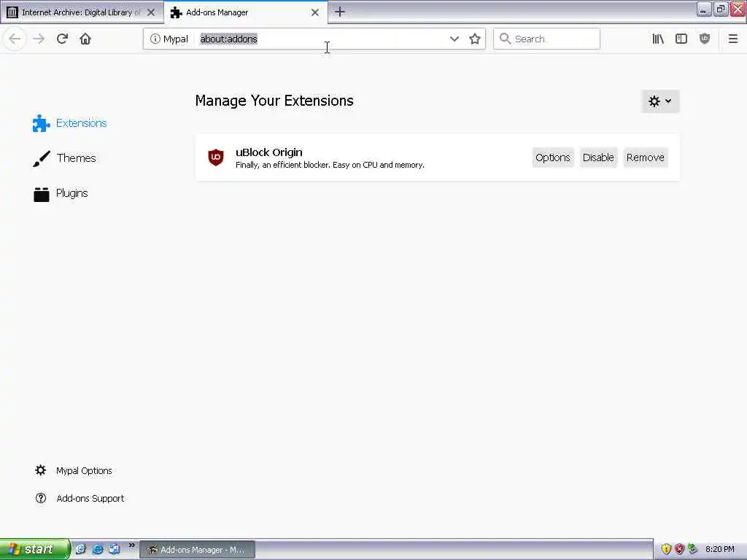Screen dimensions: 747x560
Task: Open the Windows start menu
Action: coord(34,549)
